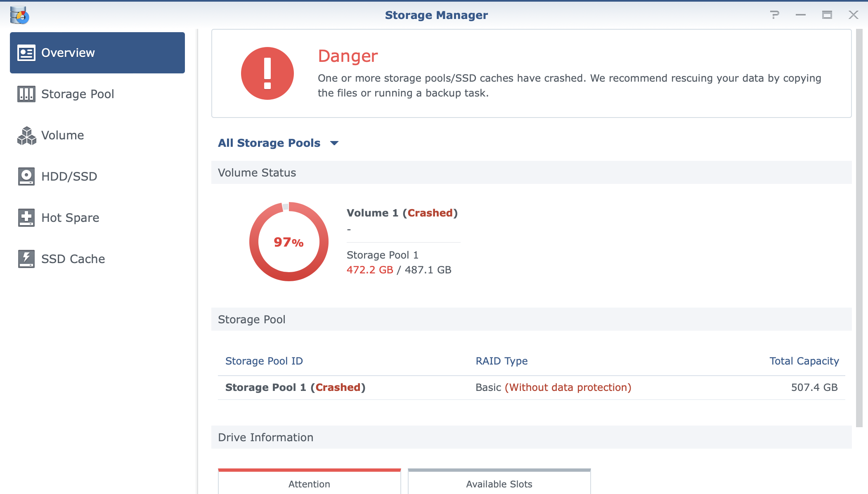Click the 97% usage donut chart

pos(289,242)
